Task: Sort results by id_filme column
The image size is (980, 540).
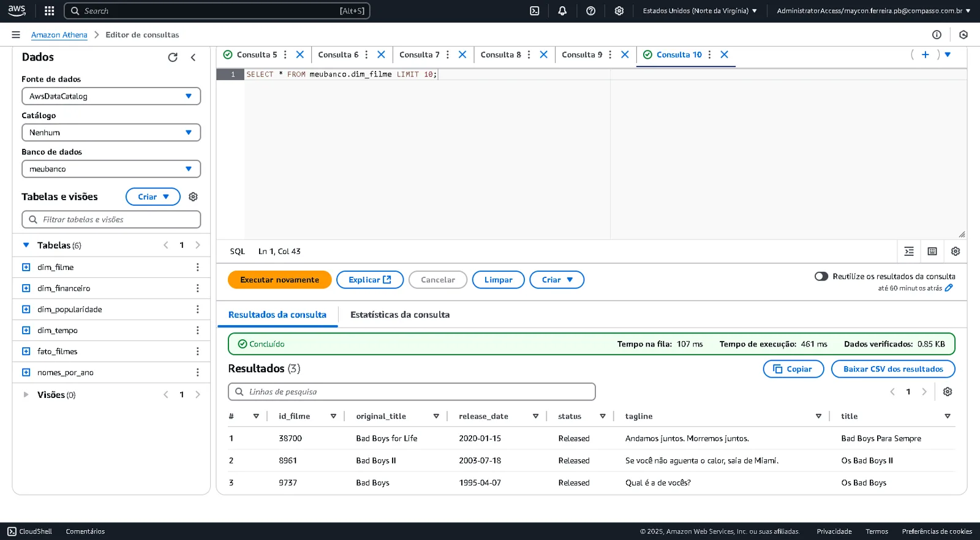Action: [x=333, y=416]
